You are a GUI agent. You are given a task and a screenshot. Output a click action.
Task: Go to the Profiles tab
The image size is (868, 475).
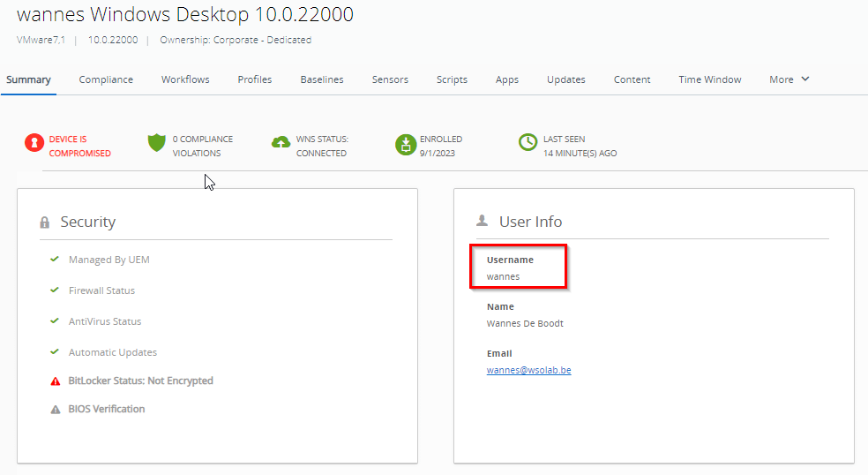[x=255, y=79]
